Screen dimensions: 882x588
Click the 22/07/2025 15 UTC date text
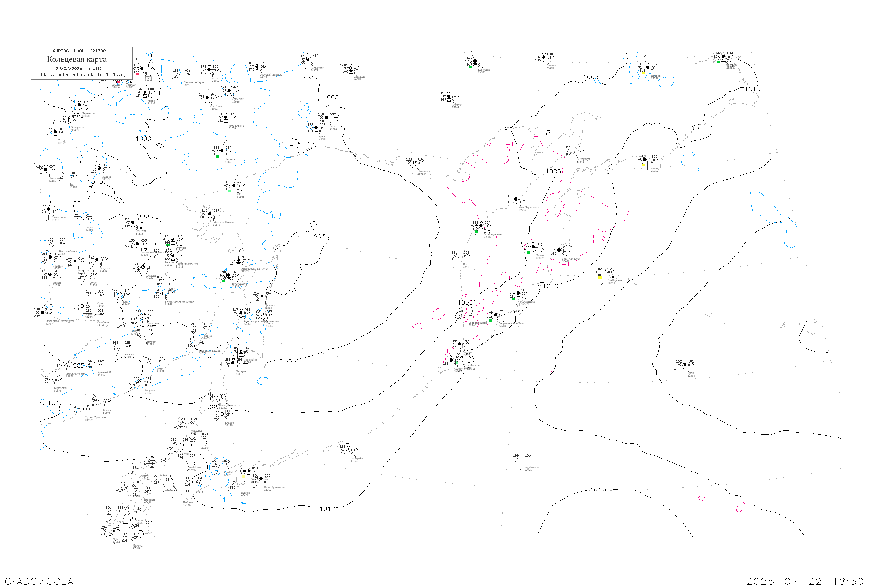[x=78, y=69]
